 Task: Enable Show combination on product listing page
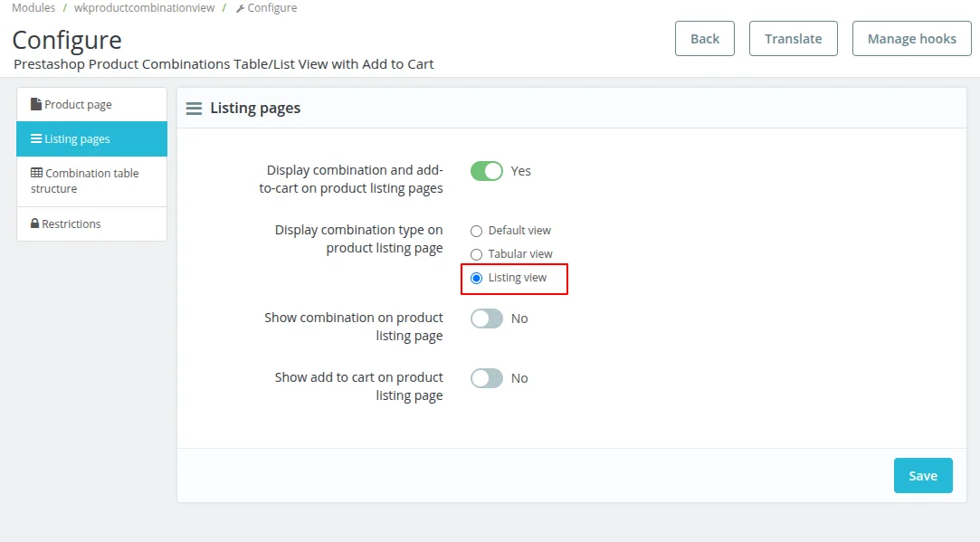coord(487,319)
